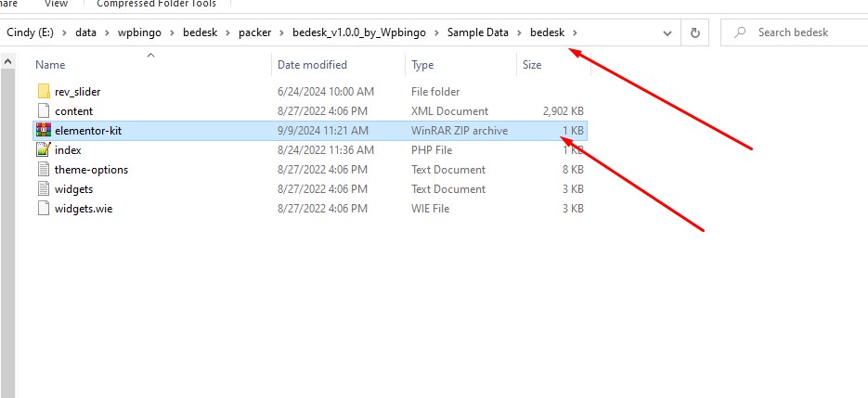Sort by the Name column header
Screen dimensions: 868x398
pos(50,65)
